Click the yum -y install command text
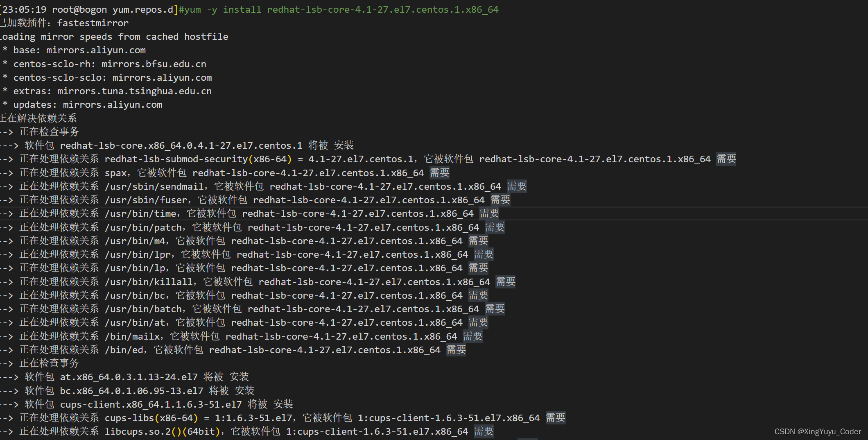Screen dimensions: 868x440 coord(341,9)
